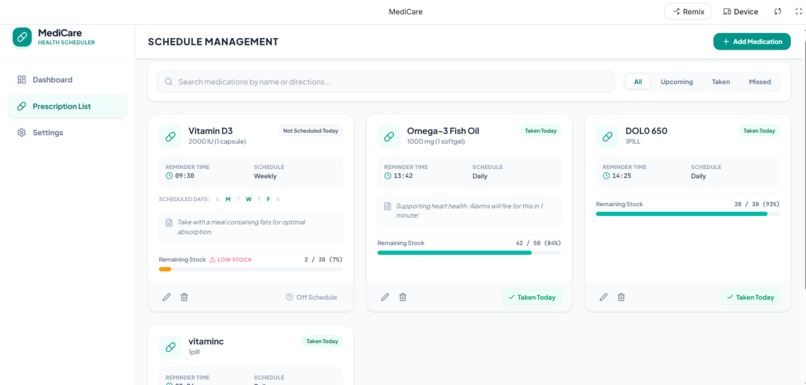The width and height of the screenshot is (806, 385).
Task: Select Prescription List in sidebar
Action: (67, 106)
